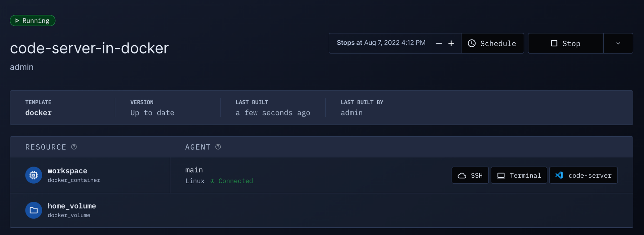Expand the dropdown arrow beside Stop
The width and height of the screenshot is (644, 235).
(618, 43)
